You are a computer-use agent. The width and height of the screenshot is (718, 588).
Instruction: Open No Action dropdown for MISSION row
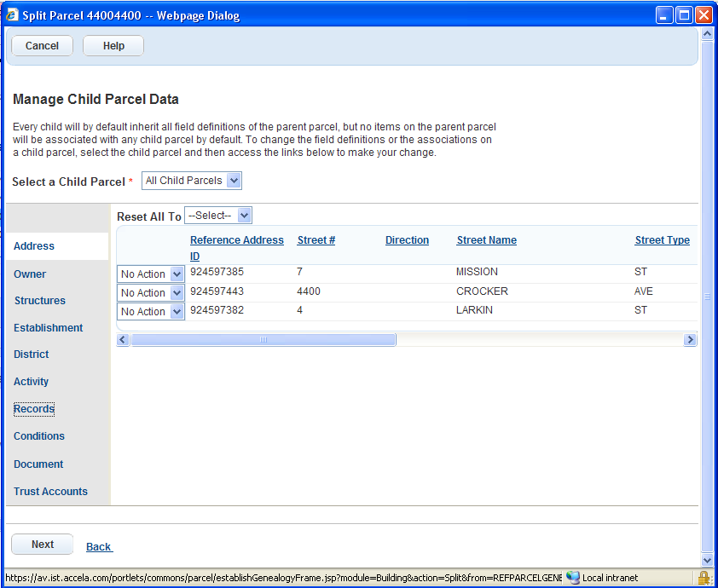coord(151,274)
